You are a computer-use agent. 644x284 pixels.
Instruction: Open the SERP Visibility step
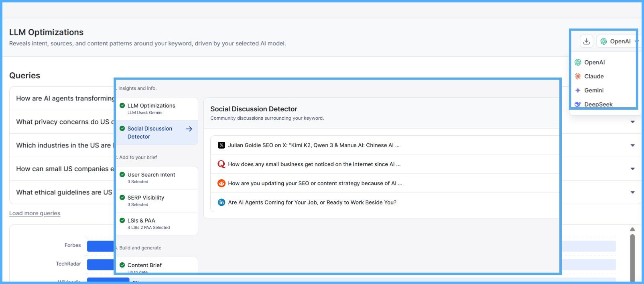[x=157, y=201]
